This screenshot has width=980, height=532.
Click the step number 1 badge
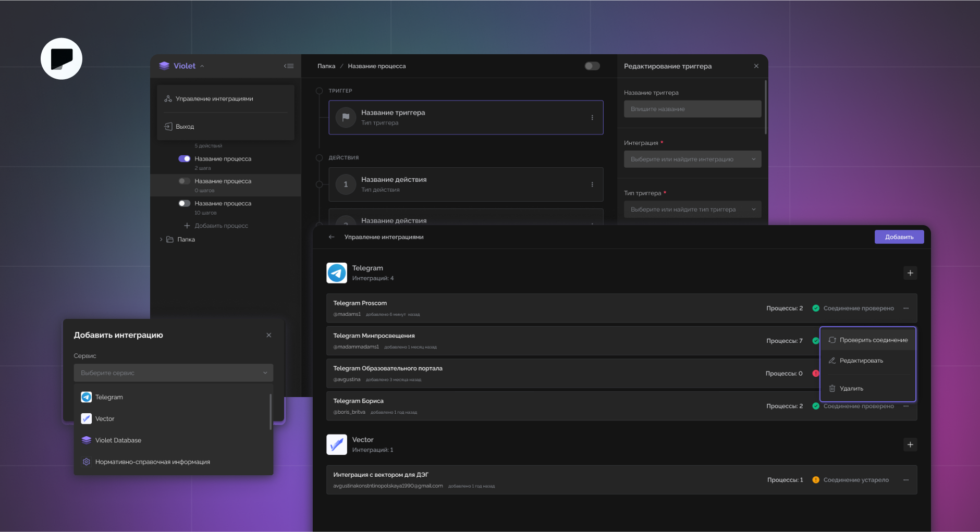(x=346, y=184)
